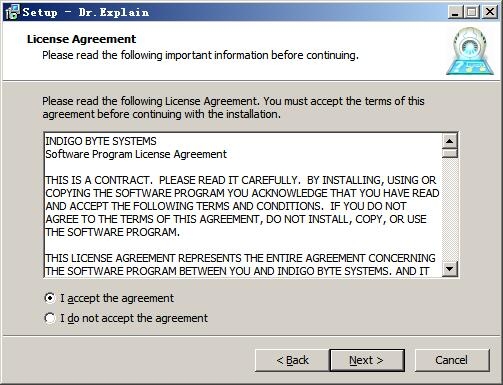This screenshot has width=503, height=385.
Task: Click the 'INDIGO BYTE SYSTEMS' line in license
Action: (x=101, y=141)
